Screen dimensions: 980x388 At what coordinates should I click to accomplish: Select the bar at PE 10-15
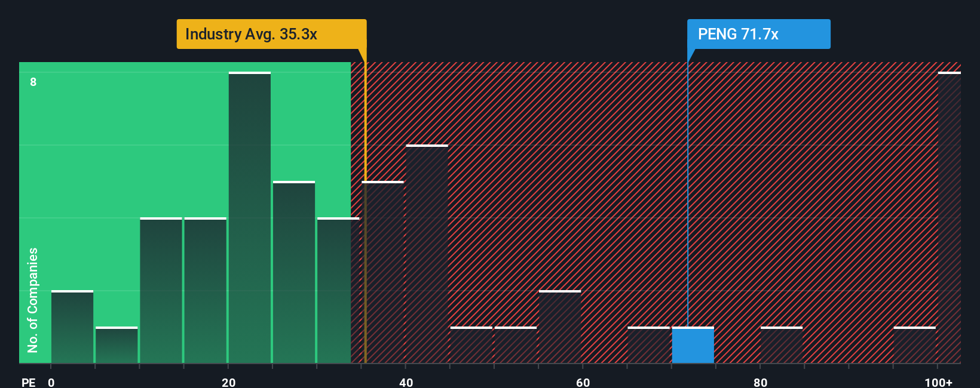click(x=161, y=290)
